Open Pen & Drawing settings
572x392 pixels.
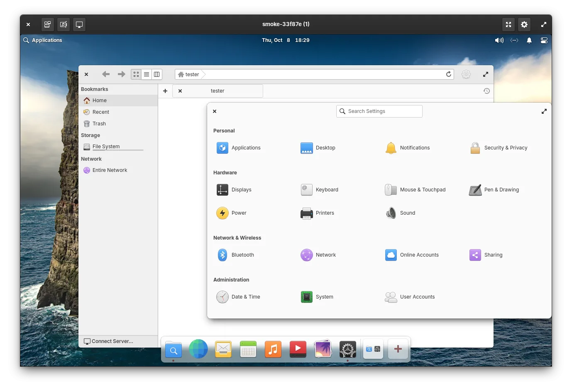click(x=494, y=190)
